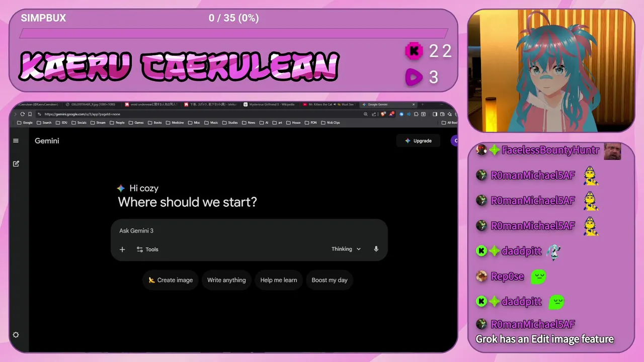This screenshot has height=362, width=644.
Task: Click the share page icon in address bar
Action: (x=374, y=114)
